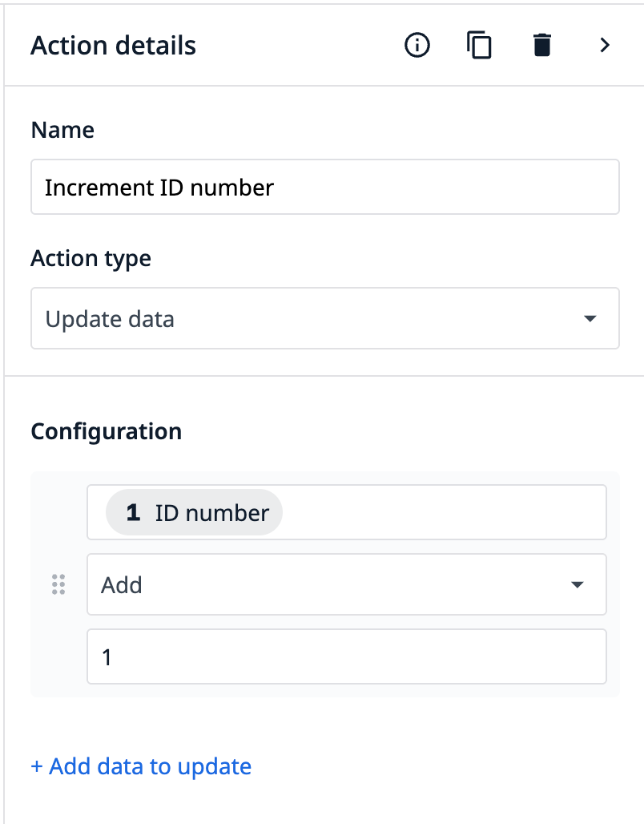Collapse the panel with the right chevron
This screenshot has width=644, height=824.
point(604,46)
